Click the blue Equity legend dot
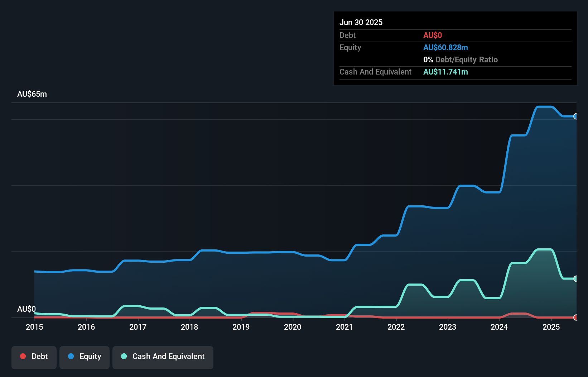 pyautogui.click(x=71, y=356)
